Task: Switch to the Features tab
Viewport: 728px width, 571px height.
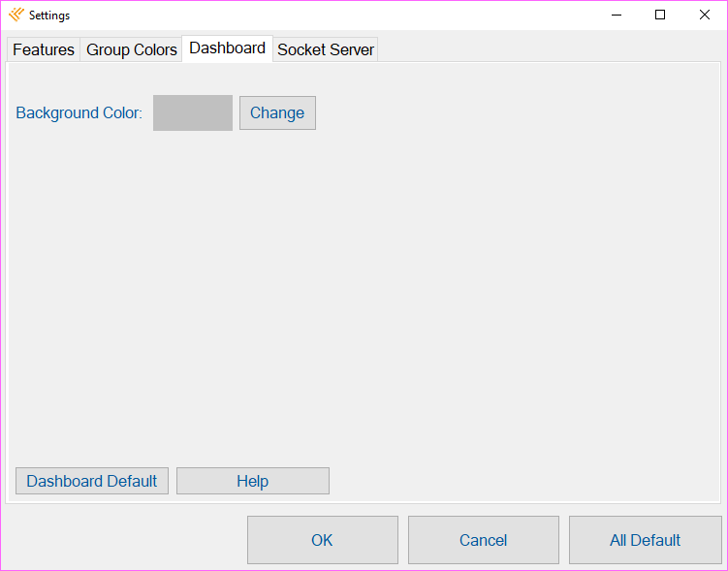Action: point(44,49)
